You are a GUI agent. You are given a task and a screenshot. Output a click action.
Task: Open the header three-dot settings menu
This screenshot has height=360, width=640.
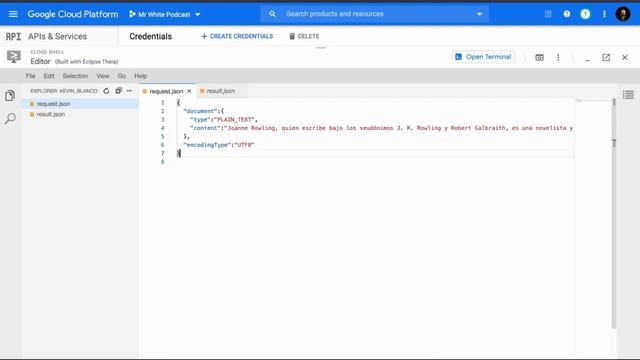click(x=604, y=14)
